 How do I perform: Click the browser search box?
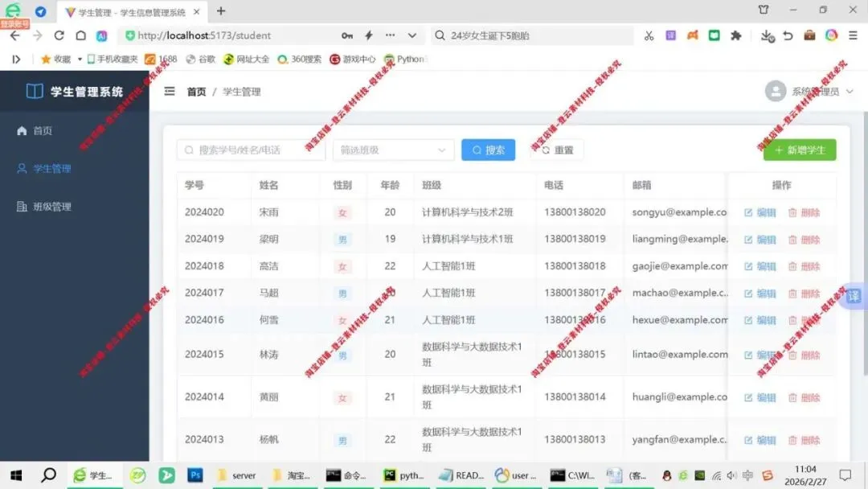[533, 35]
